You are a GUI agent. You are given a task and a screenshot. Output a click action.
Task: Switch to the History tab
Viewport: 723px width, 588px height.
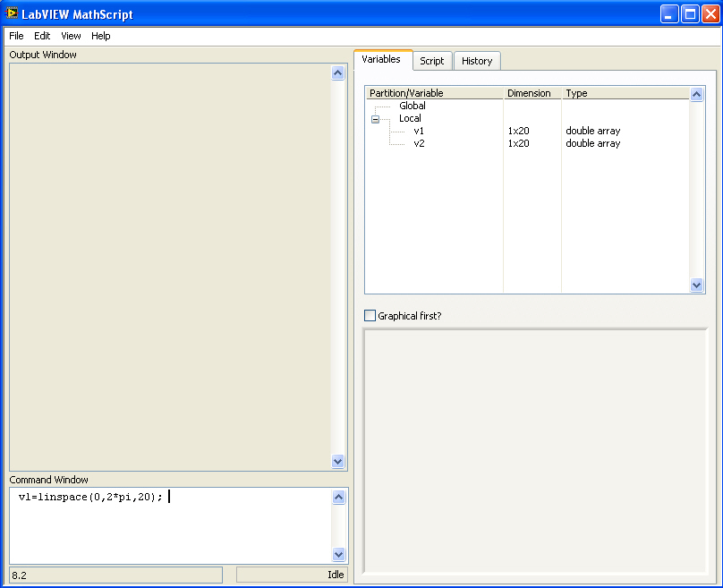(477, 61)
